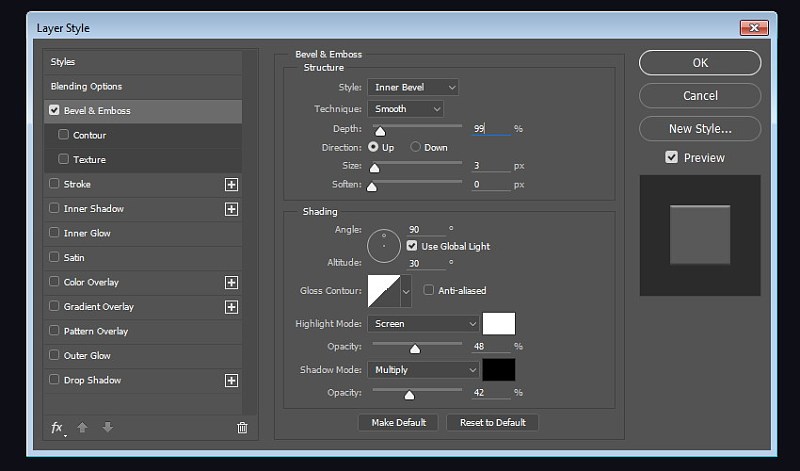Image resolution: width=800 pixels, height=471 pixels.
Task: Click the Highlight Opacity value field
Action: [491, 346]
